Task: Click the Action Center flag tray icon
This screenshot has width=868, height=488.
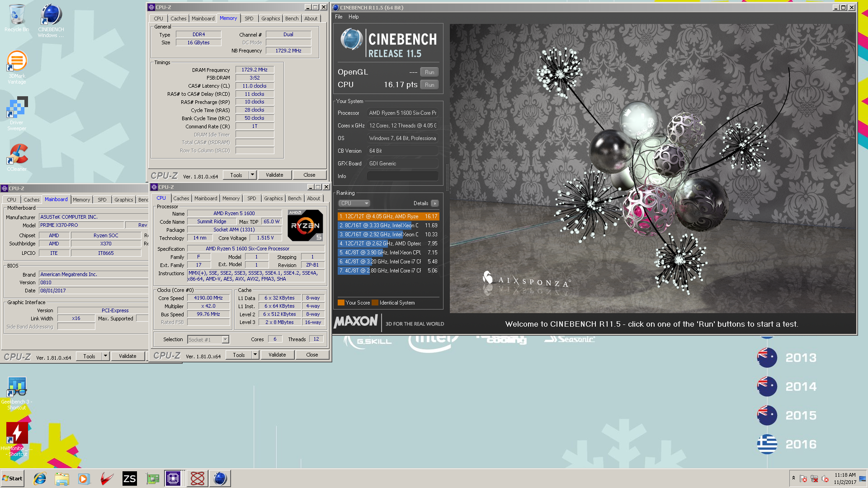Action: [803, 479]
